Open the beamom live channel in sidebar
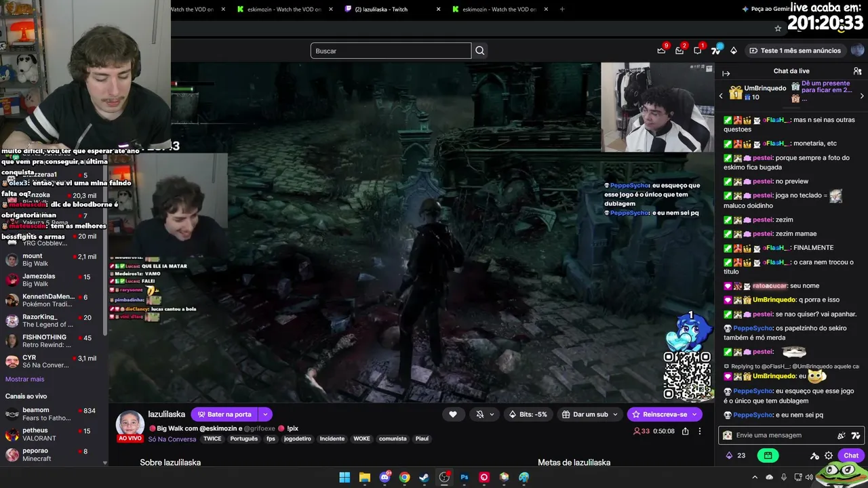The width and height of the screenshot is (868, 488). click(53, 414)
